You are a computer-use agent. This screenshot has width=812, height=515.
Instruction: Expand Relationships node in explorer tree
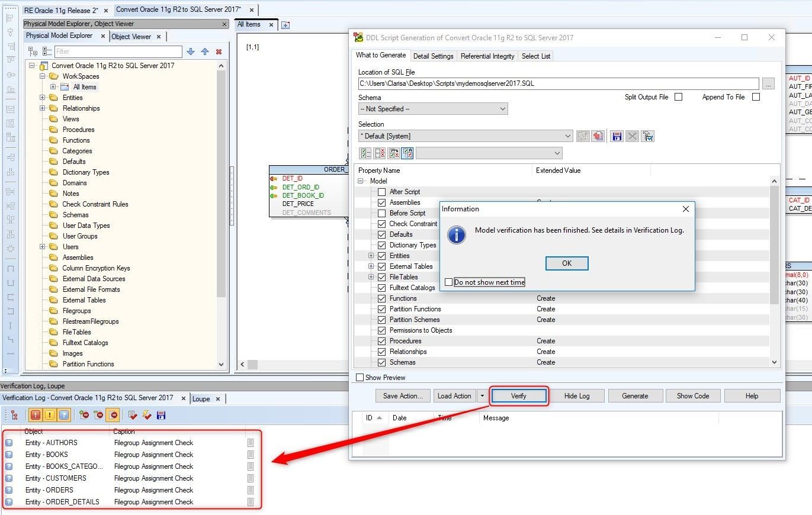(43, 108)
